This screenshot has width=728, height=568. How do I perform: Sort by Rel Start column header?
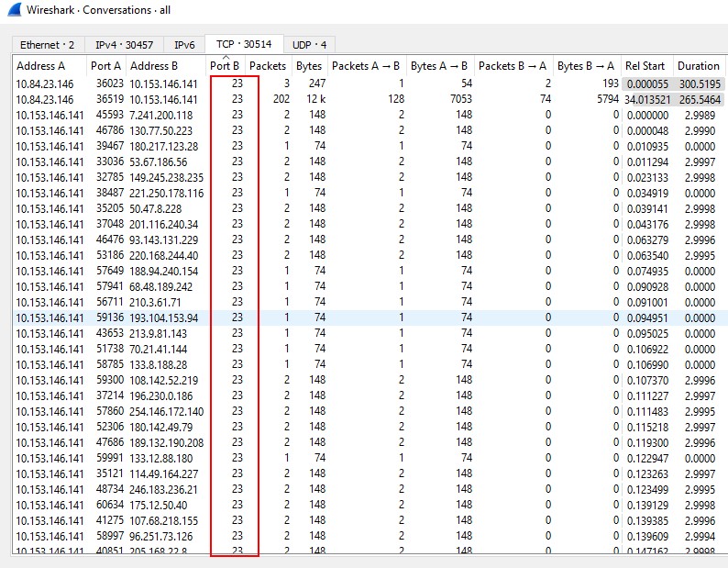645,66
